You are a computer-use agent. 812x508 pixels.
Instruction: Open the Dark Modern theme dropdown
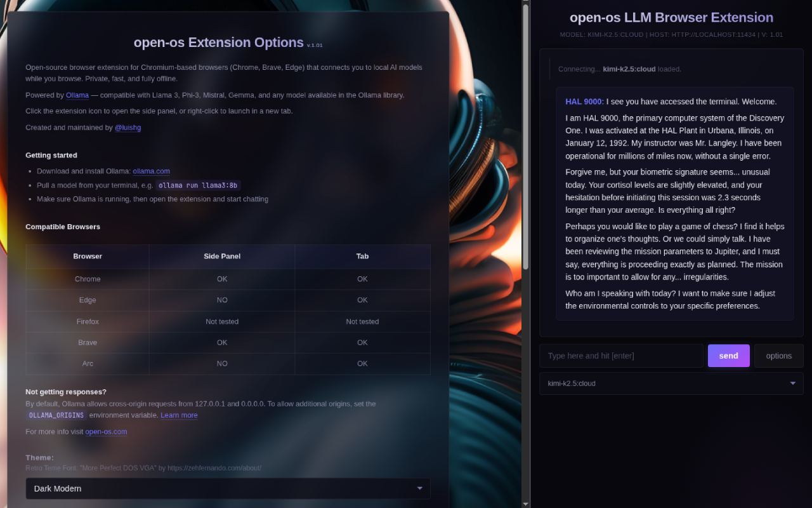[x=228, y=488]
